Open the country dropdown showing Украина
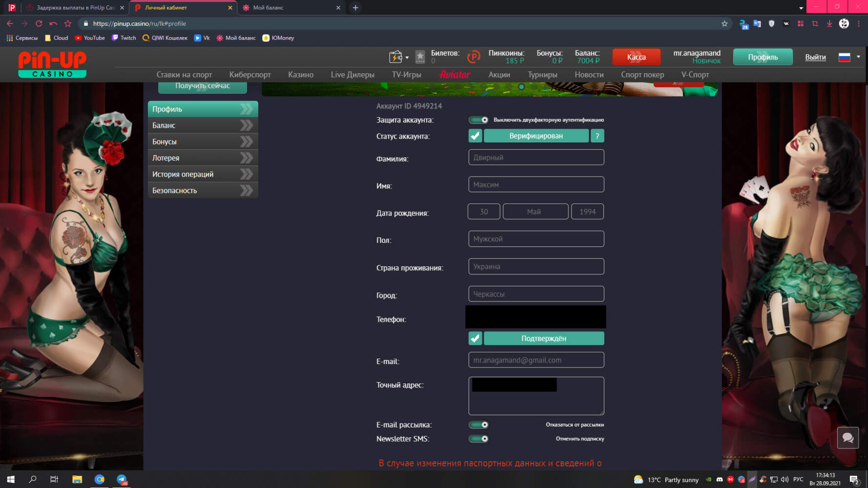 coord(536,266)
